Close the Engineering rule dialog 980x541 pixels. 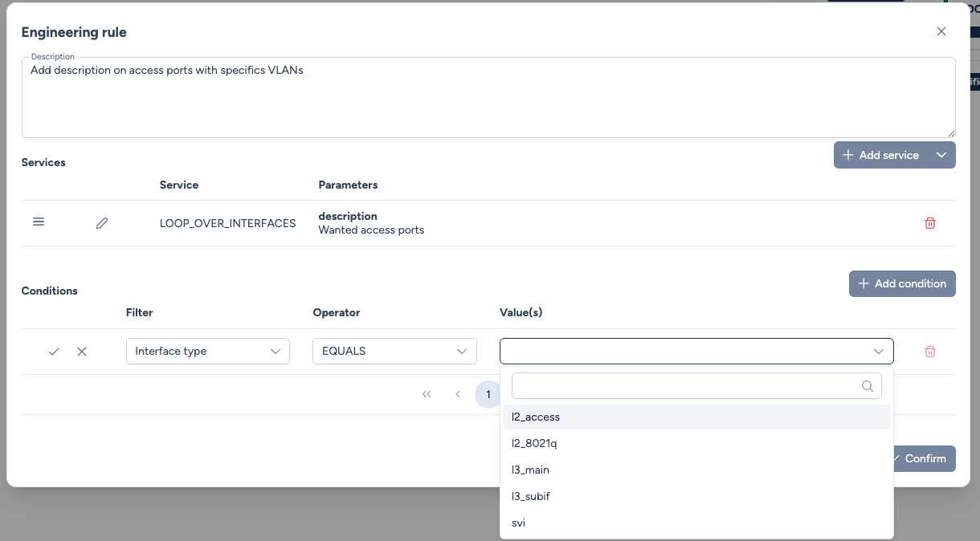pos(941,31)
